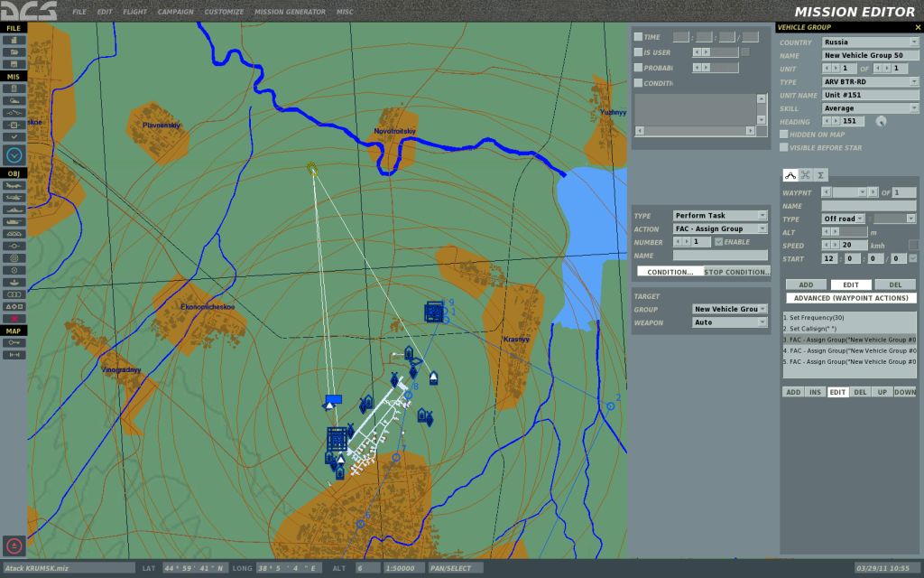This screenshot has height=578, width=924.
Task: Click the INS button under actions list
Action: [x=815, y=392]
